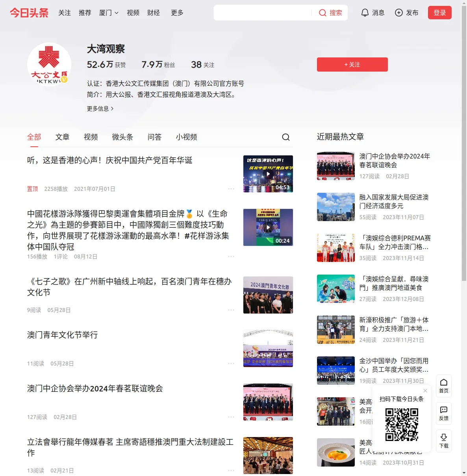Viewport: 467px width, 476px height.
Task: Open more options for 花樣游泳 post
Action: pyautogui.click(x=231, y=256)
